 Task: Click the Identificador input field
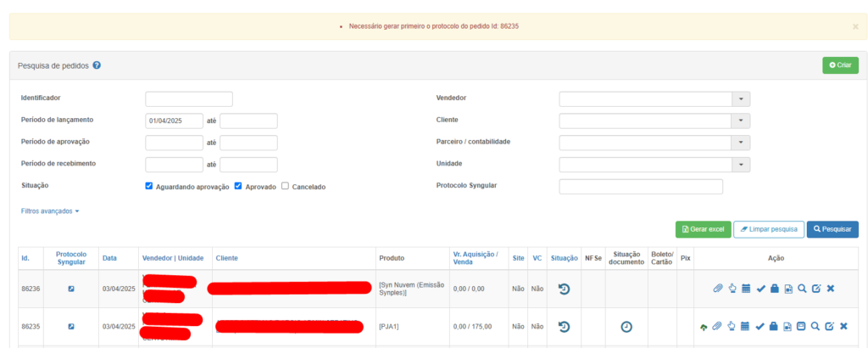coord(188,98)
